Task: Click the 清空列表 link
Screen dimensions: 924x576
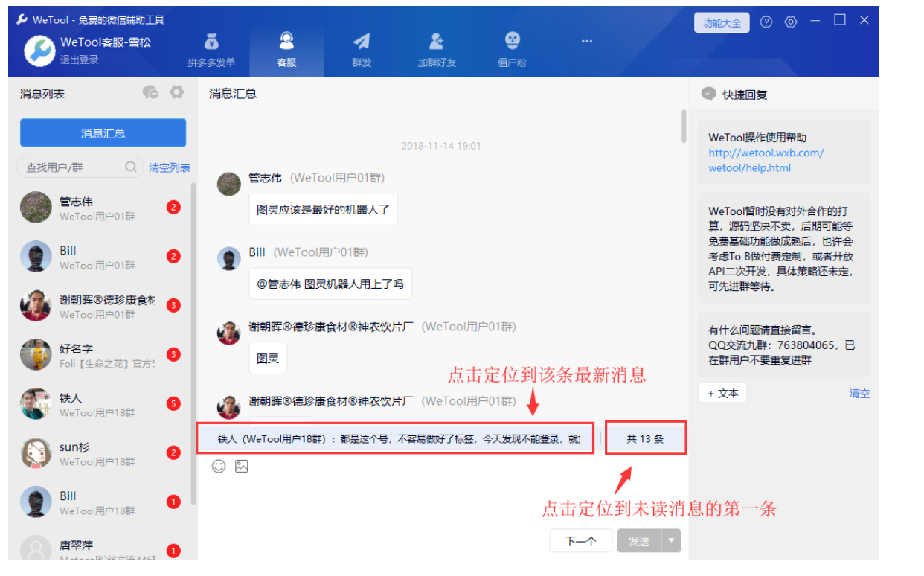Action: (x=170, y=167)
